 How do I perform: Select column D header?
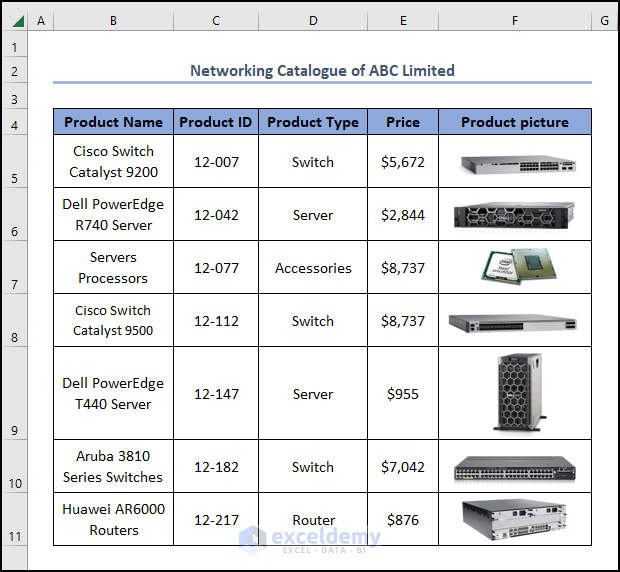(313, 21)
